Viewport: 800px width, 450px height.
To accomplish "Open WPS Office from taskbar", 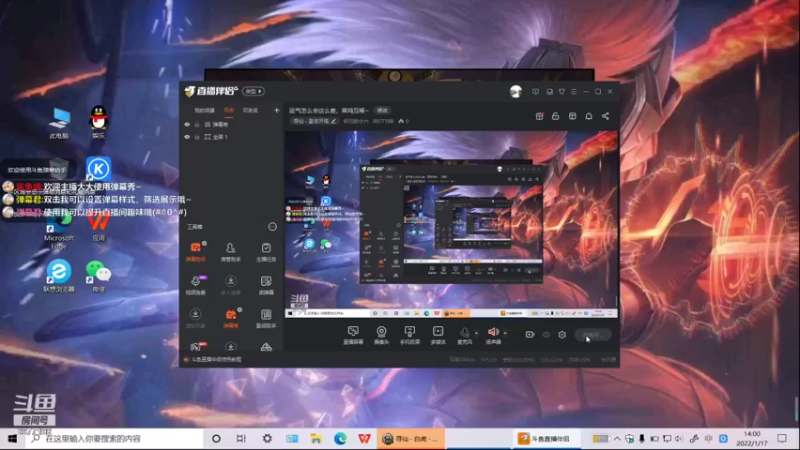I will [x=364, y=438].
